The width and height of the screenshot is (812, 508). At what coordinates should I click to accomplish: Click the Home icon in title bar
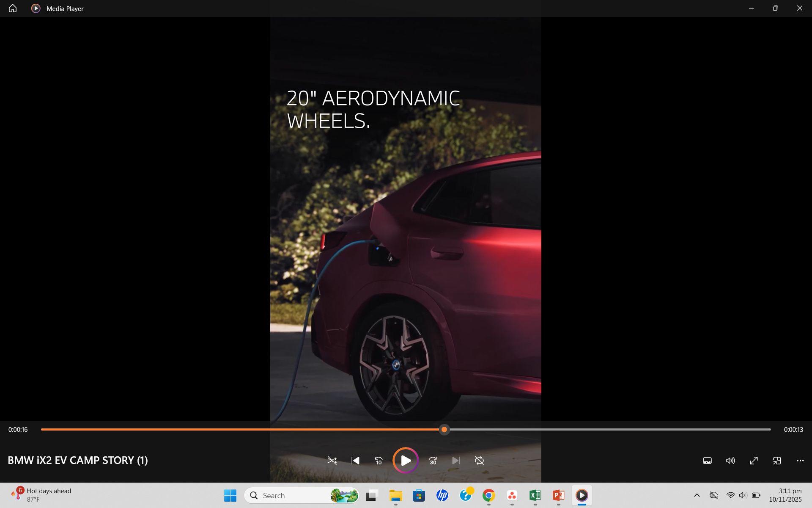[x=13, y=8]
